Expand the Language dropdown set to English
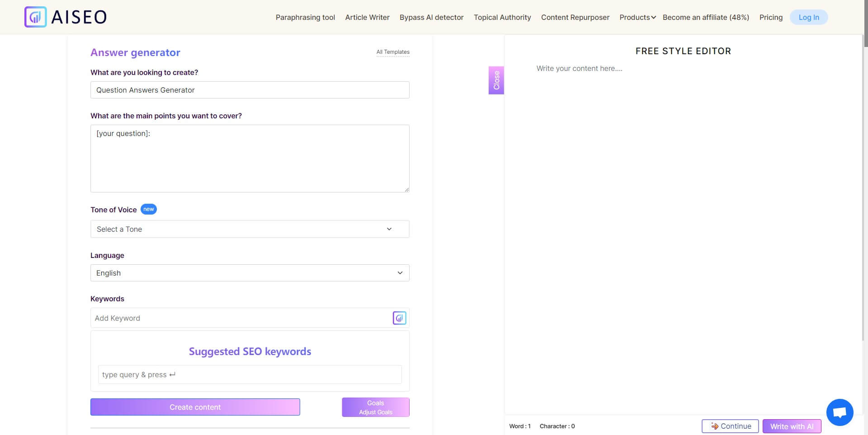The height and width of the screenshot is (435, 868). (x=250, y=273)
